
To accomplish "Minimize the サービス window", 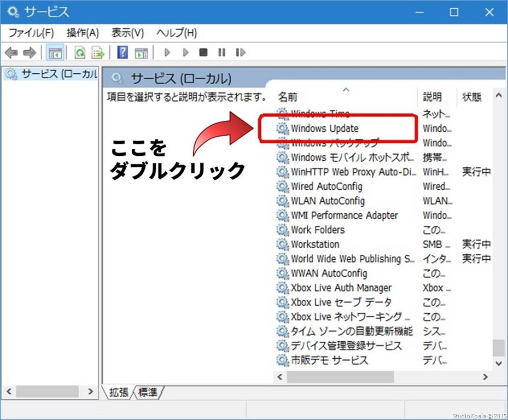I will click(419, 13).
